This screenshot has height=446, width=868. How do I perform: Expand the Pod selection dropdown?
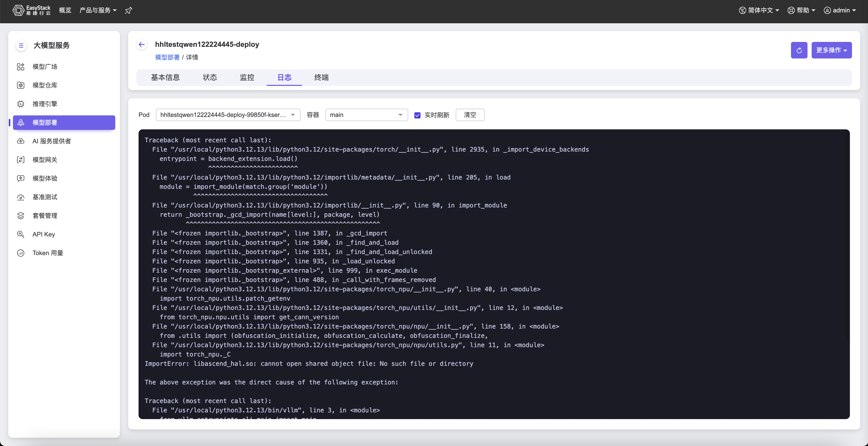[228, 115]
